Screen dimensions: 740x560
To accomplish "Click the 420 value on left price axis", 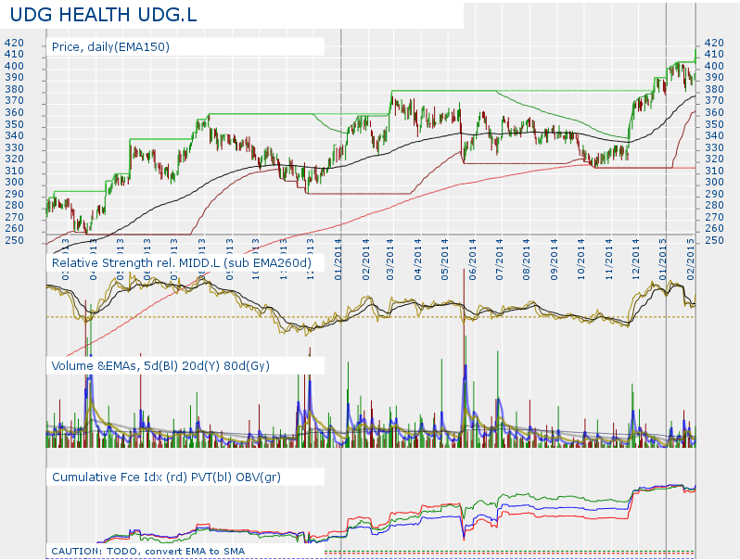I will point(14,43).
